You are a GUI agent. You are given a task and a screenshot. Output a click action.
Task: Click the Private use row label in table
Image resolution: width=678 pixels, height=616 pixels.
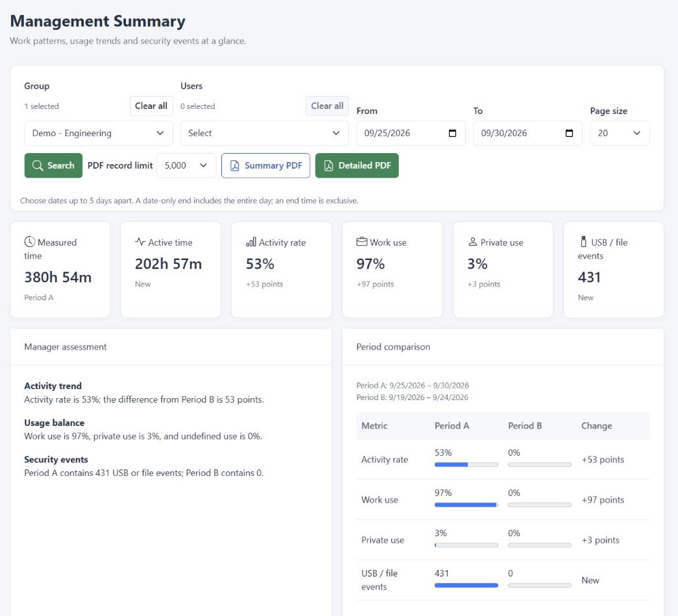coord(383,540)
